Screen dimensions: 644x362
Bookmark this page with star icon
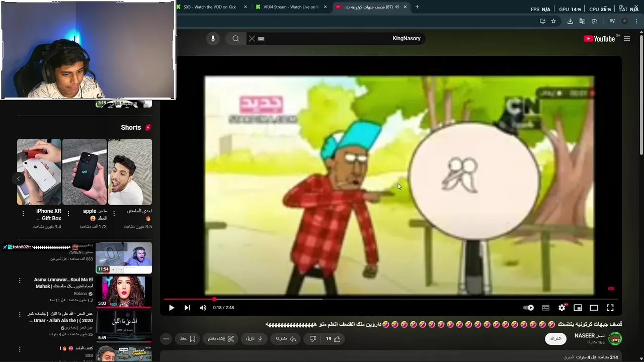(553, 21)
